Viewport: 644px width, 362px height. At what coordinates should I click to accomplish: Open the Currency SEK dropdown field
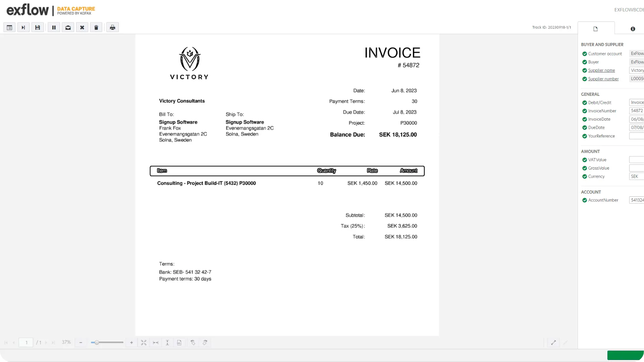pos(636,177)
